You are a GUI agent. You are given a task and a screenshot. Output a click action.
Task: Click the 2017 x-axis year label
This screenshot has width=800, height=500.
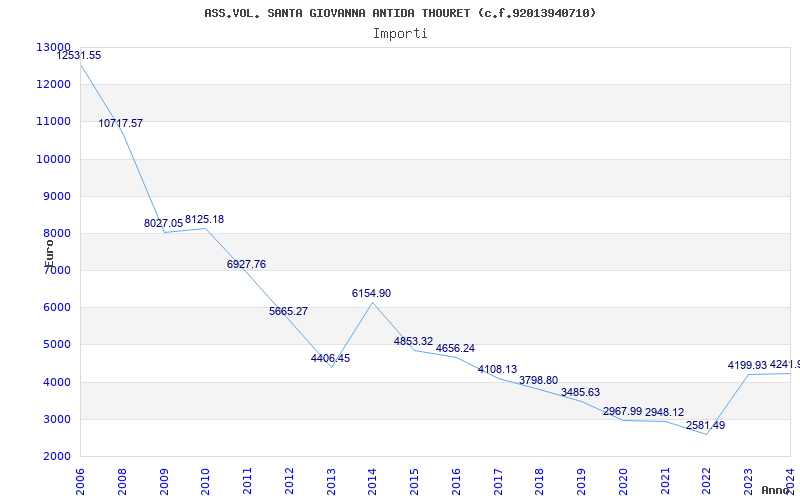coord(498,482)
